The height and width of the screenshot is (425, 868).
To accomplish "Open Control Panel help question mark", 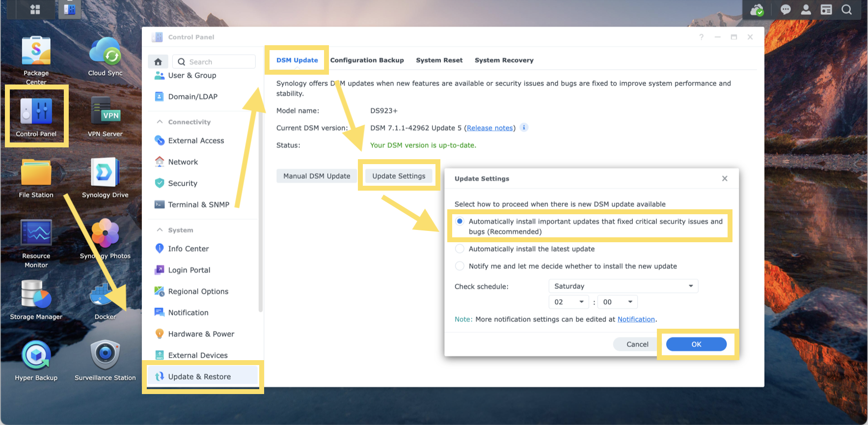I will [702, 37].
